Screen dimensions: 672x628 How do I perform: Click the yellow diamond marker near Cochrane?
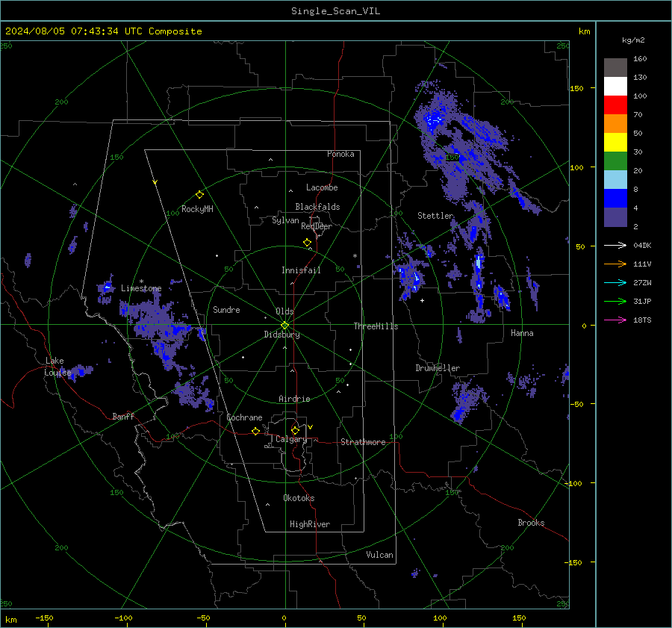pos(256,432)
